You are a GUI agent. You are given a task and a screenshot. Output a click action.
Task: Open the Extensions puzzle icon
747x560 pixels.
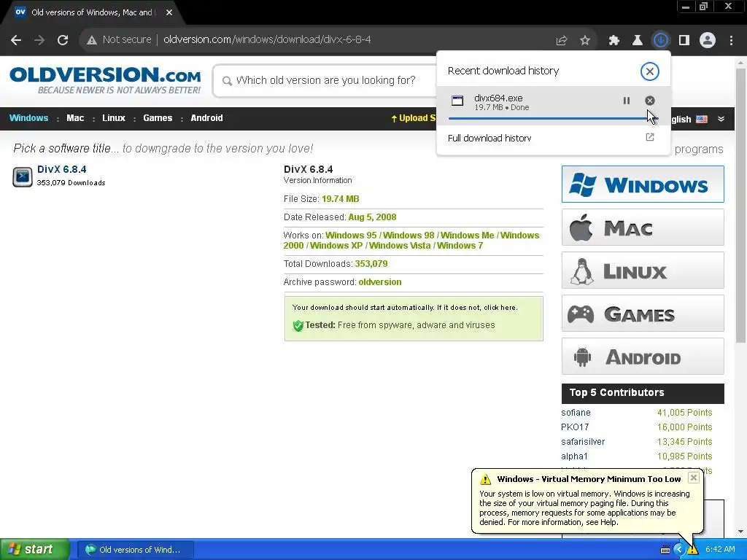pyautogui.click(x=614, y=41)
